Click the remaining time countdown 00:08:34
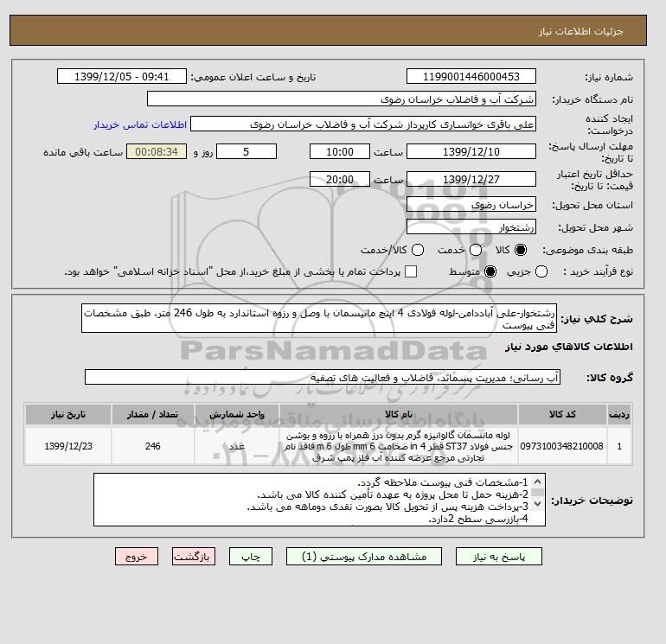 tap(157, 151)
